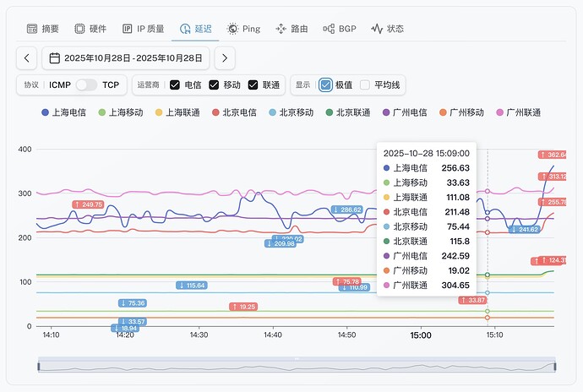Viewport: 583px width, 392px height.
Task: Click the 状态 status waveform icon
Action: [x=376, y=29]
